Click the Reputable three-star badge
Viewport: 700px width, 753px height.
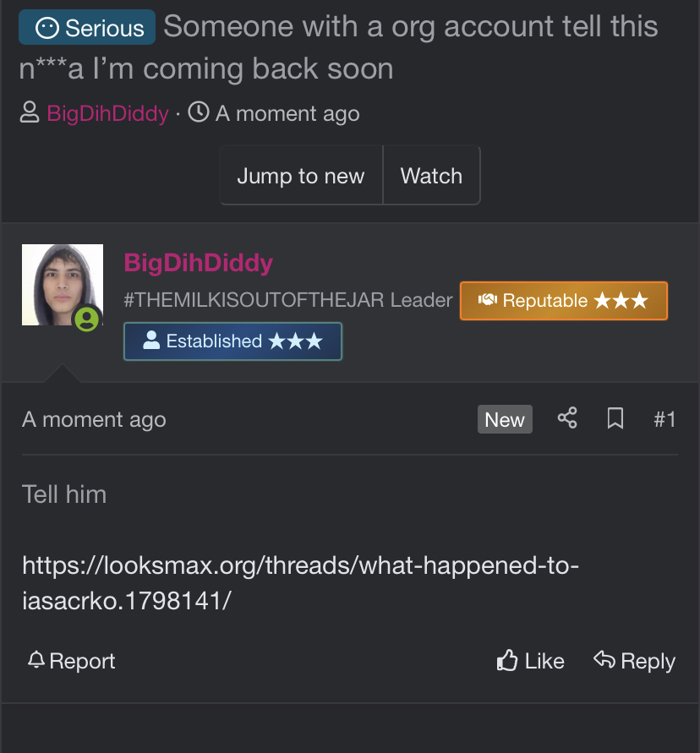pyautogui.click(x=564, y=301)
